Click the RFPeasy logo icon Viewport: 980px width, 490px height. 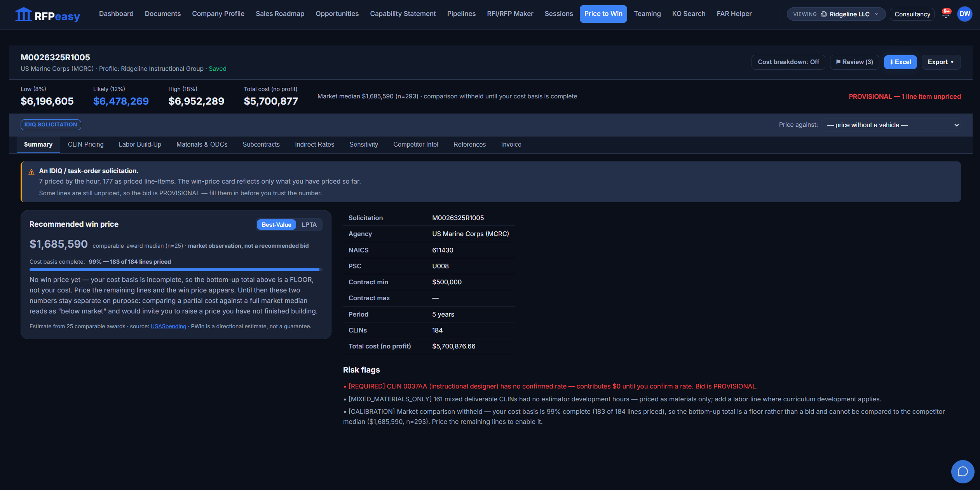(23, 14)
